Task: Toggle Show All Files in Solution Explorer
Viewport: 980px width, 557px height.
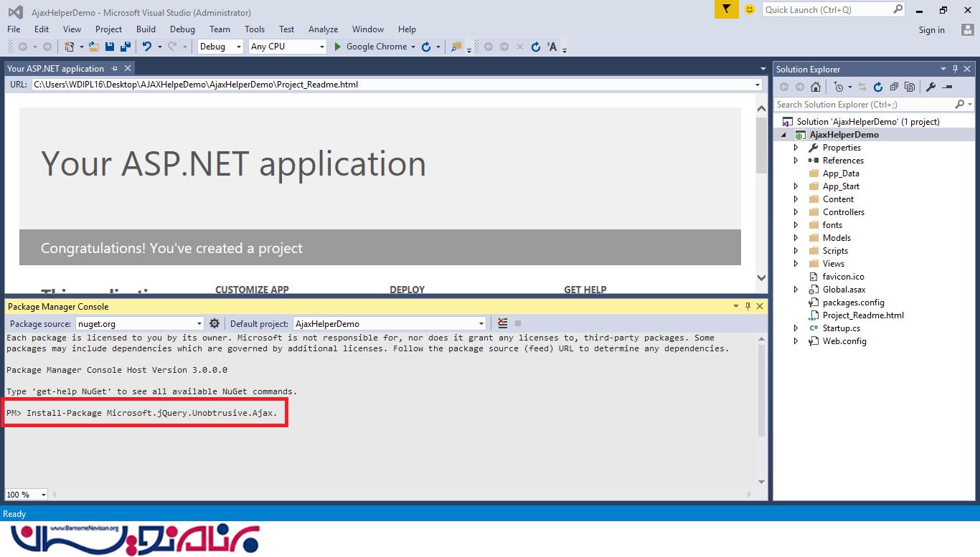Action: pos(910,87)
